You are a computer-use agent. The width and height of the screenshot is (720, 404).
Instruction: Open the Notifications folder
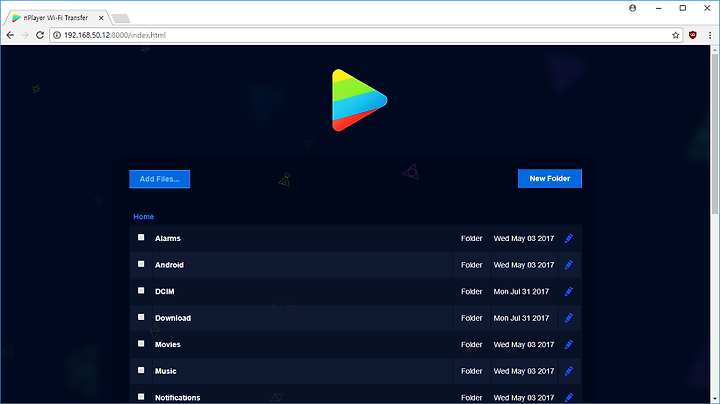177,398
